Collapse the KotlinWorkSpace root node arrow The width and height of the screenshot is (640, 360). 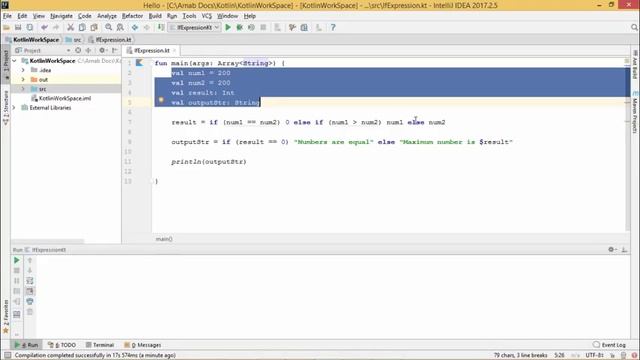(15, 60)
